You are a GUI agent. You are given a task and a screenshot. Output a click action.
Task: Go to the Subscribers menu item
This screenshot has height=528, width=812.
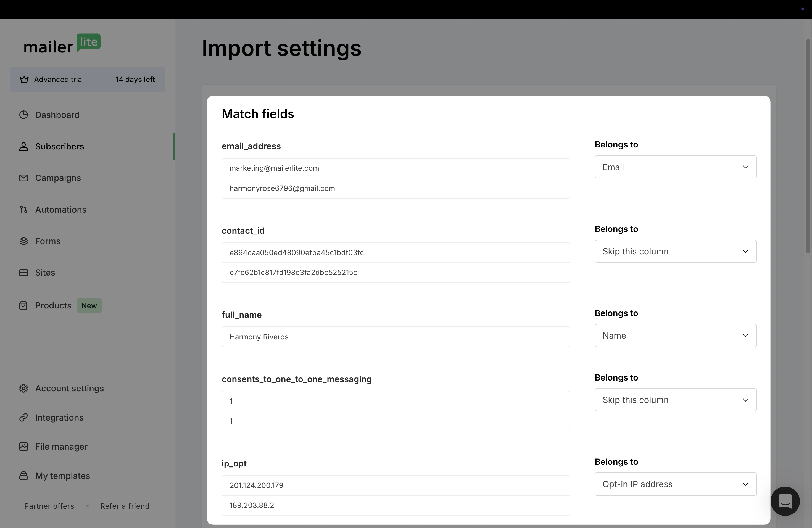point(59,146)
